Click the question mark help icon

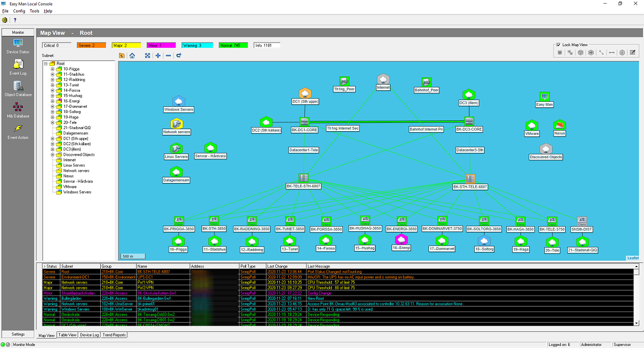[15, 20]
